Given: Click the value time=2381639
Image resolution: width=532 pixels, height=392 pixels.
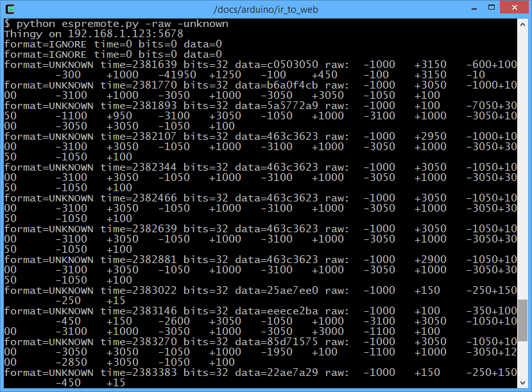Looking at the screenshot, I should coord(139,64).
